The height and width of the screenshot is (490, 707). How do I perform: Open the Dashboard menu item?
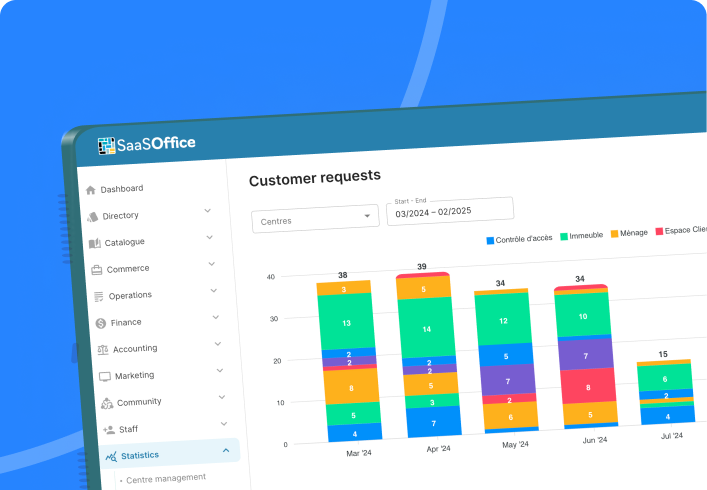click(x=122, y=189)
